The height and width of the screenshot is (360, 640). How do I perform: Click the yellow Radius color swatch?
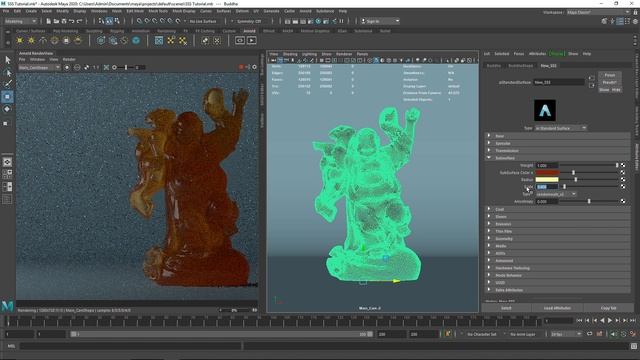[547, 180]
